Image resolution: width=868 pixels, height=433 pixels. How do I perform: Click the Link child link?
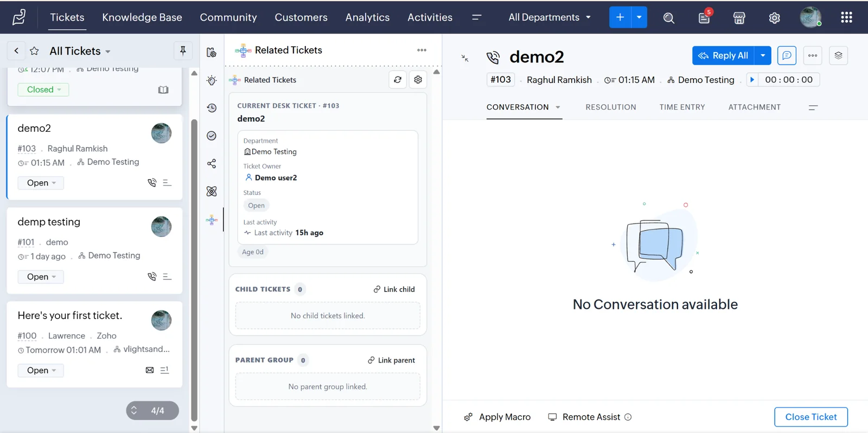pyautogui.click(x=394, y=289)
